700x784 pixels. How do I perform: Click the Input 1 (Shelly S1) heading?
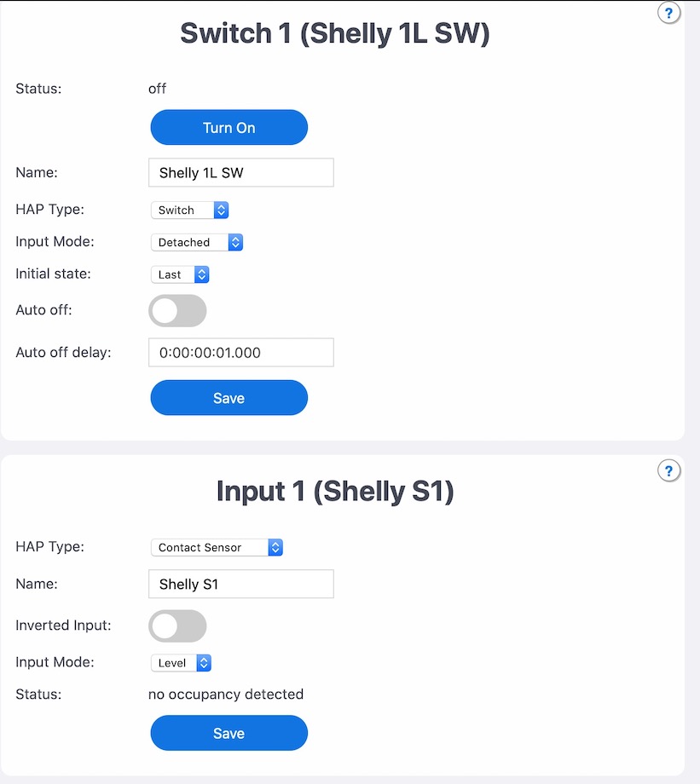click(x=333, y=492)
